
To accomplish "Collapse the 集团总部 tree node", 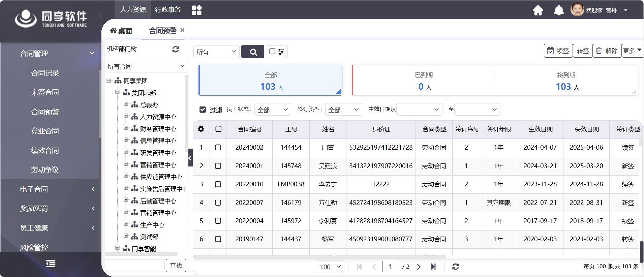I will 117,92.
